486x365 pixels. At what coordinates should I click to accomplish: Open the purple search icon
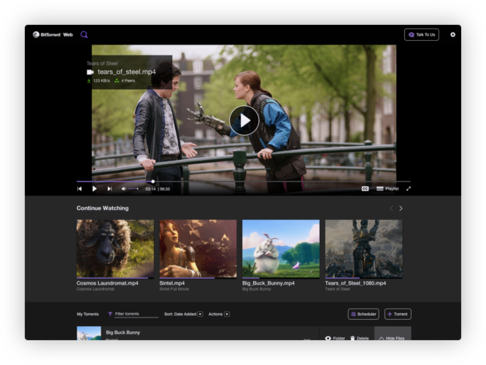pyautogui.click(x=84, y=34)
